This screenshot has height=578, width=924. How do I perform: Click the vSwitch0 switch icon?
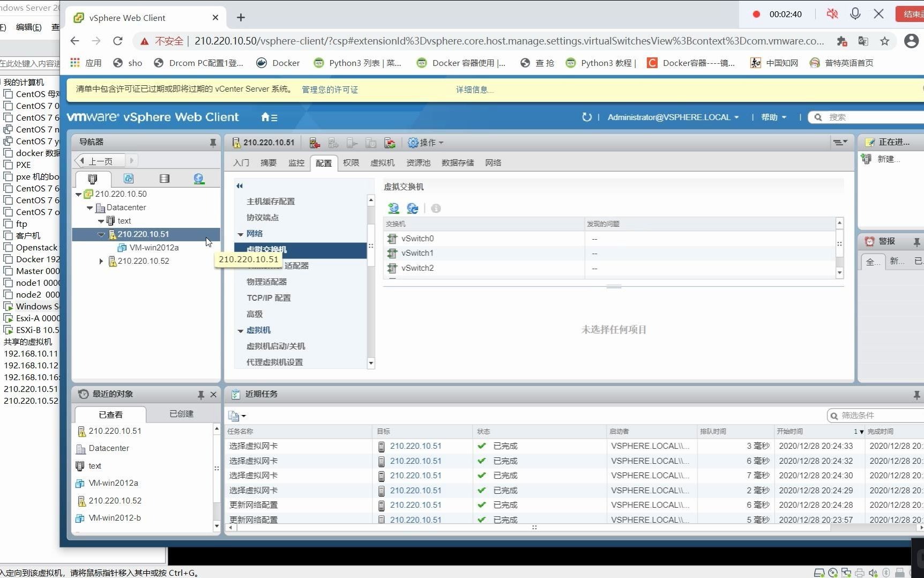392,239
